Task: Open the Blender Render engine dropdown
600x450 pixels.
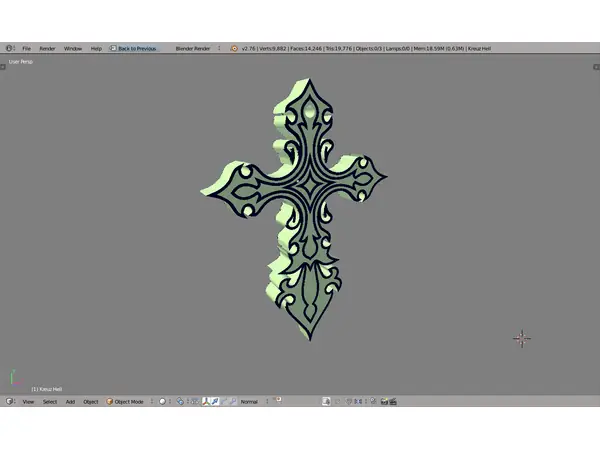Action: pyautogui.click(x=197, y=49)
